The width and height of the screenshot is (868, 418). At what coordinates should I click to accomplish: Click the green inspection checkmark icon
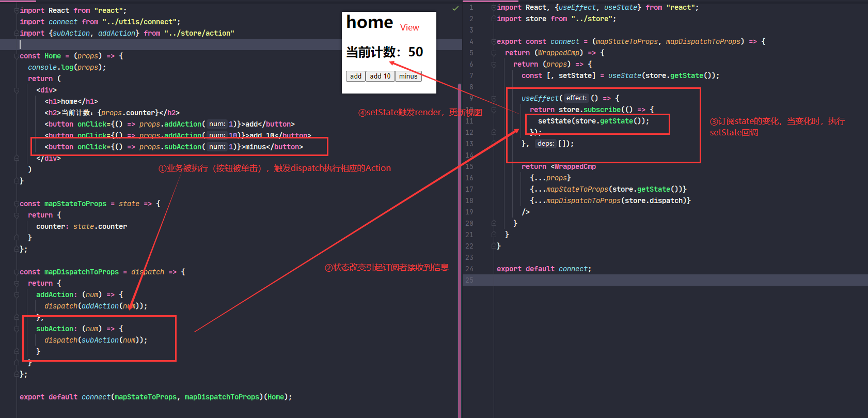tap(455, 8)
